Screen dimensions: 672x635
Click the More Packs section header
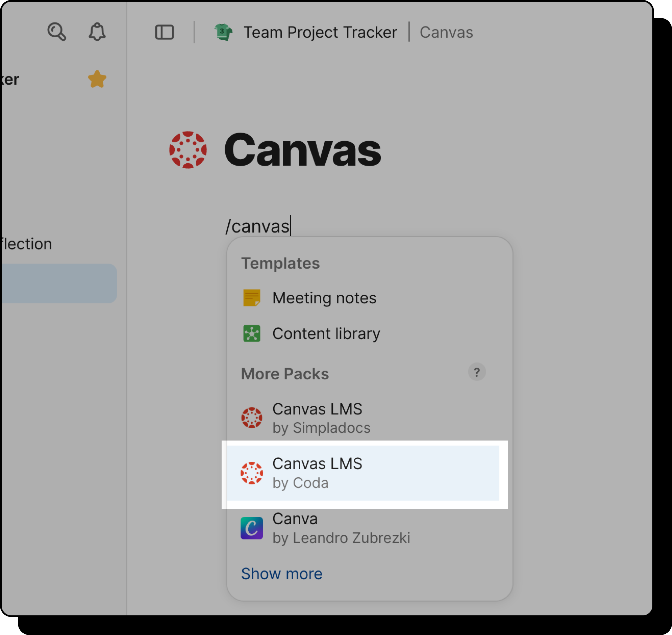pyautogui.click(x=285, y=374)
